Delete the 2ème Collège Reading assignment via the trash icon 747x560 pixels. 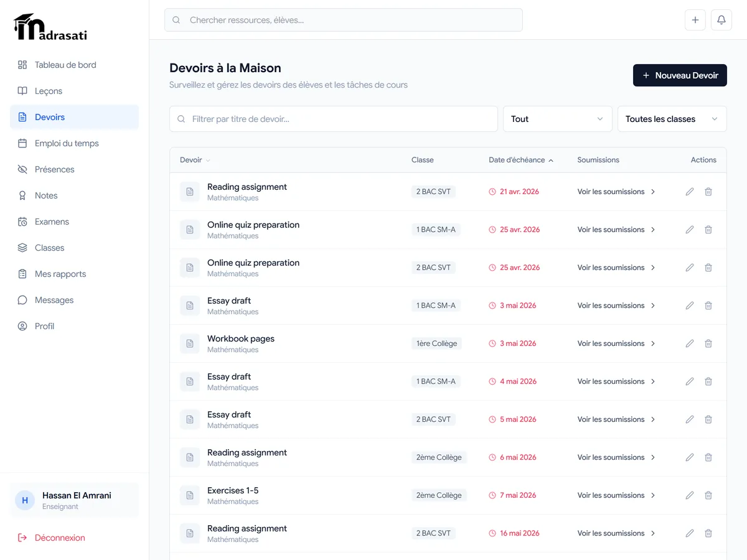(708, 457)
